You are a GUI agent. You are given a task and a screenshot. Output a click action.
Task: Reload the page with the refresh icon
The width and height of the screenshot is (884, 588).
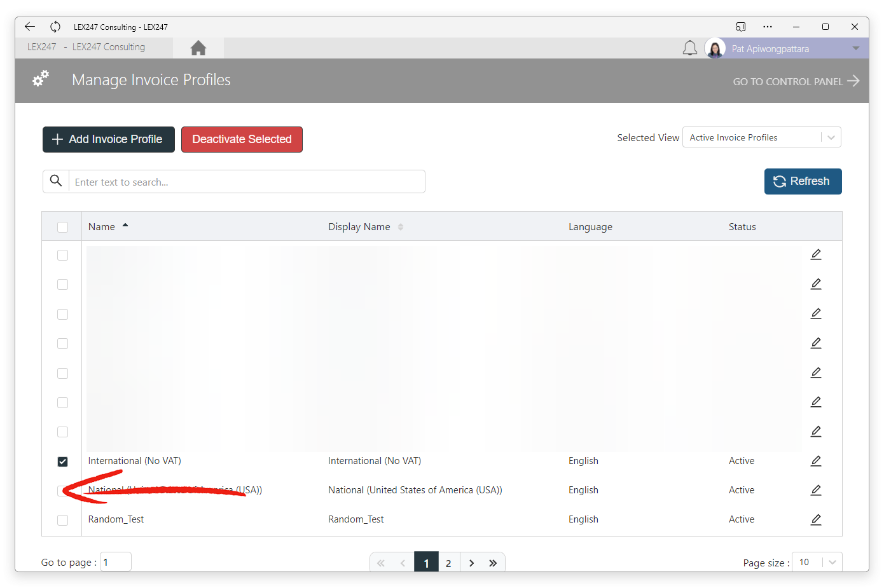click(x=55, y=27)
